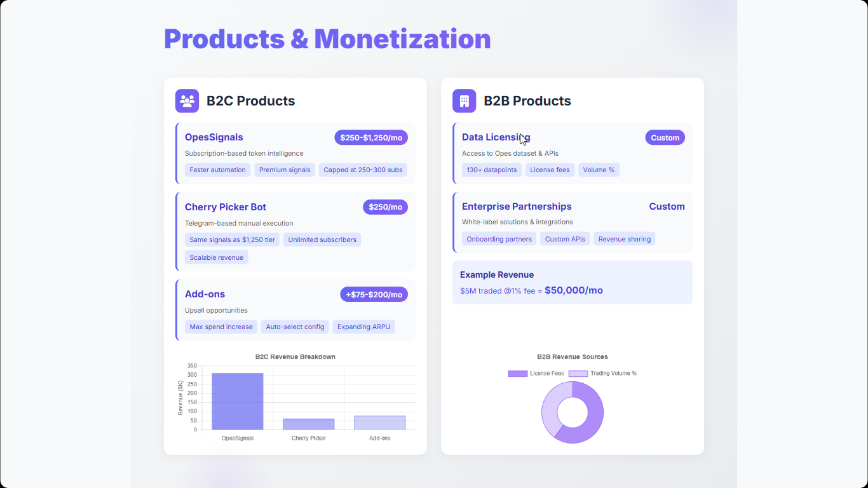Click White-label solutions & integrations text
This screenshot has width=868, height=488.
517,222
